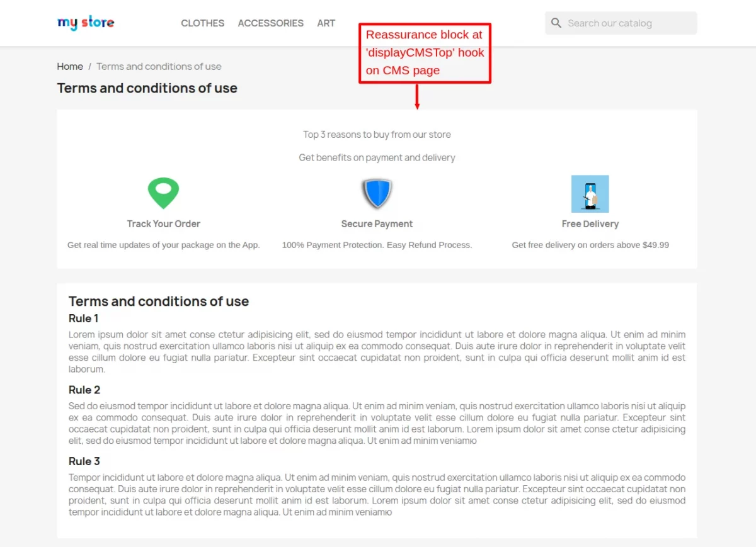Click the Terms and conditions breadcrumb item
This screenshot has height=547, width=756.
pos(159,67)
